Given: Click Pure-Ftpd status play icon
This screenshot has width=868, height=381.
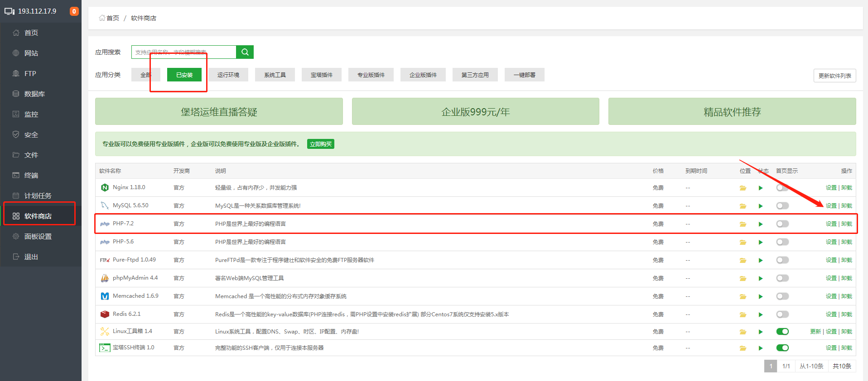Looking at the screenshot, I should coord(761,260).
